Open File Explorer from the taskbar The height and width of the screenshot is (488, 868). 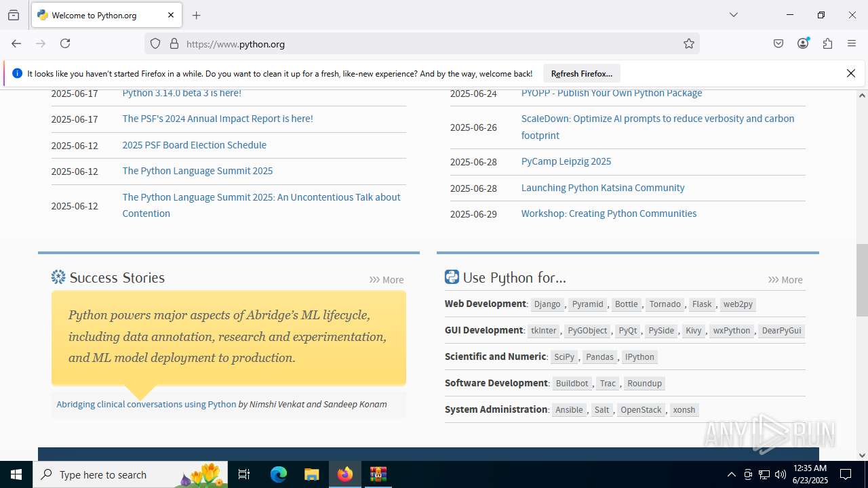pos(311,474)
